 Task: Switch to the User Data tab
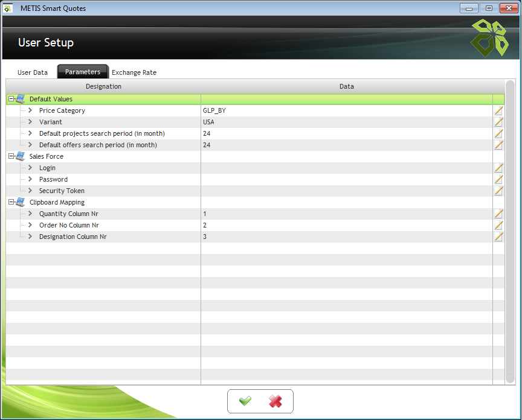tap(33, 72)
